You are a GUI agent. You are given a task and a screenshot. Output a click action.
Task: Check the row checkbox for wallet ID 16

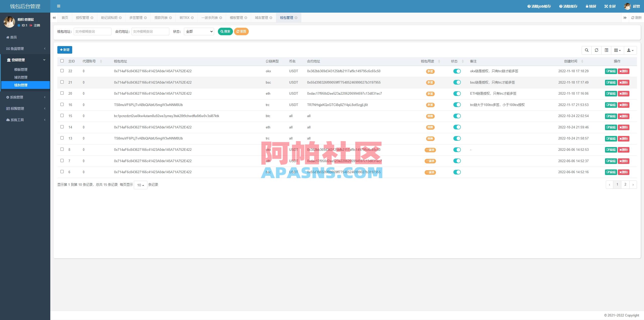coord(62,104)
